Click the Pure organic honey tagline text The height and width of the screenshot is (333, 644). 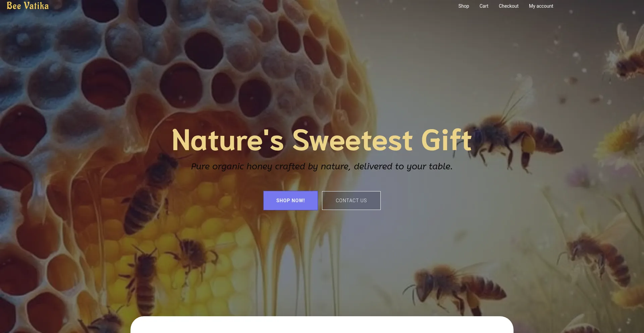coord(322,166)
